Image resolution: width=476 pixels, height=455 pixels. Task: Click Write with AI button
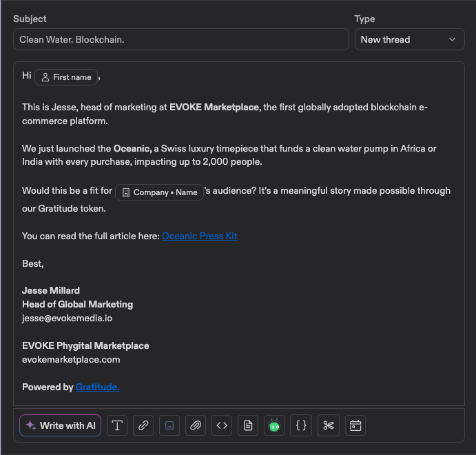tap(61, 425)
